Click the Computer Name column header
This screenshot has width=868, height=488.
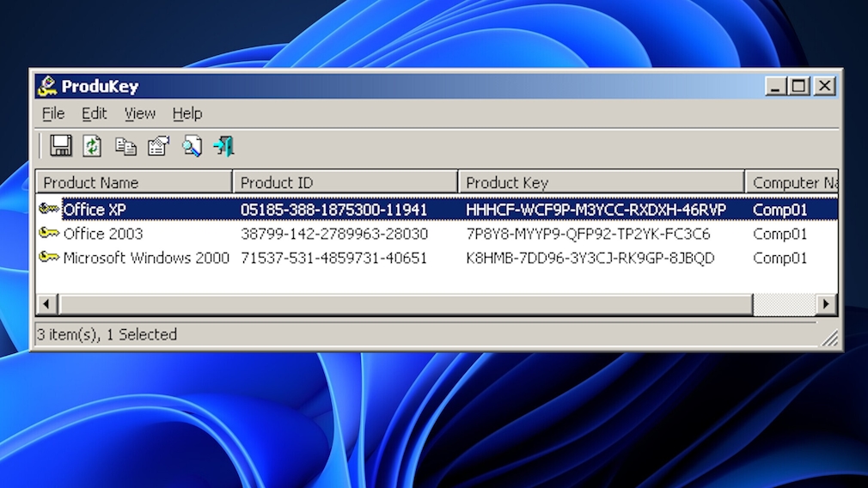pos(791,182)
